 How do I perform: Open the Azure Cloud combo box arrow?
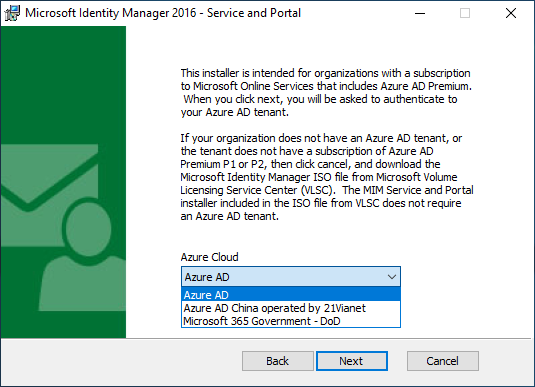pos(392,277)
